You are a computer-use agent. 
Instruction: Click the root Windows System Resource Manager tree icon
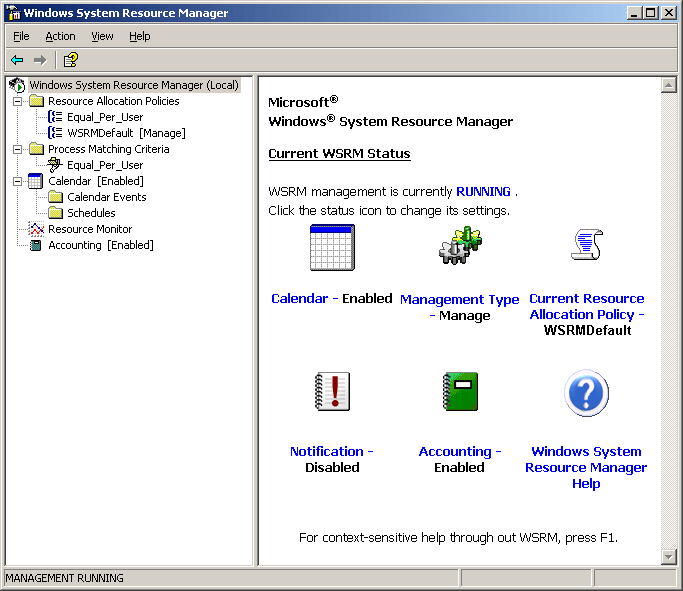click(x=17, y=85)
